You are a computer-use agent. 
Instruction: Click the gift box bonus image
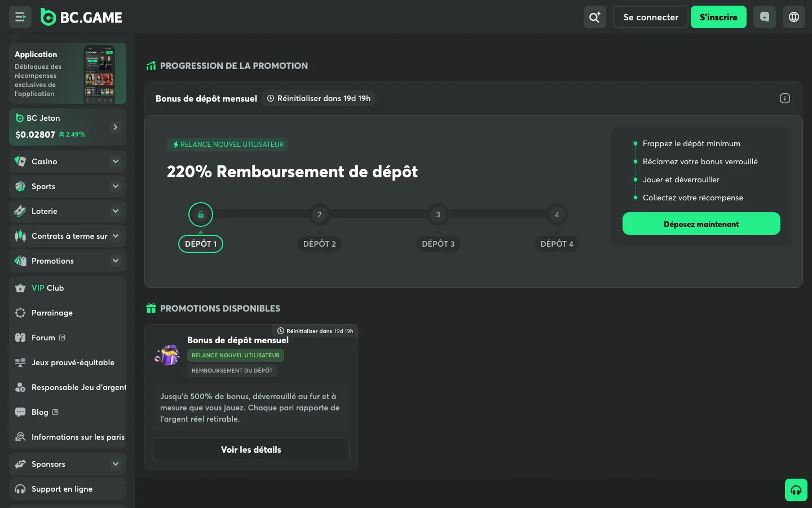(167, 356)
